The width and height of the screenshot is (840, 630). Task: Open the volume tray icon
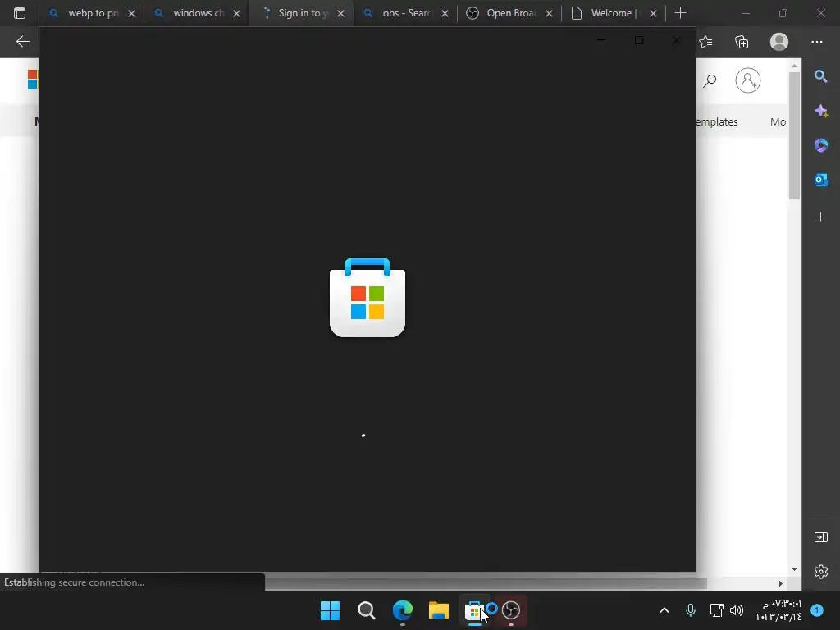click(737, 610)
